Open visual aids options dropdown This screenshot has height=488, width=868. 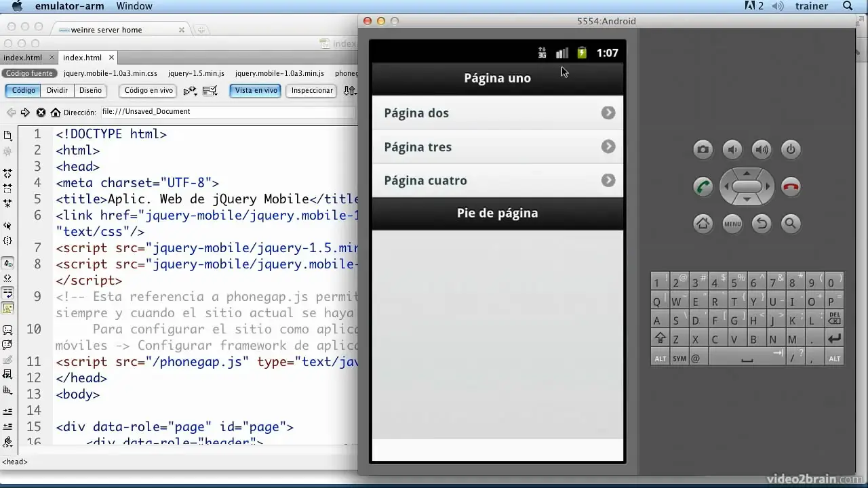point(210,90)
